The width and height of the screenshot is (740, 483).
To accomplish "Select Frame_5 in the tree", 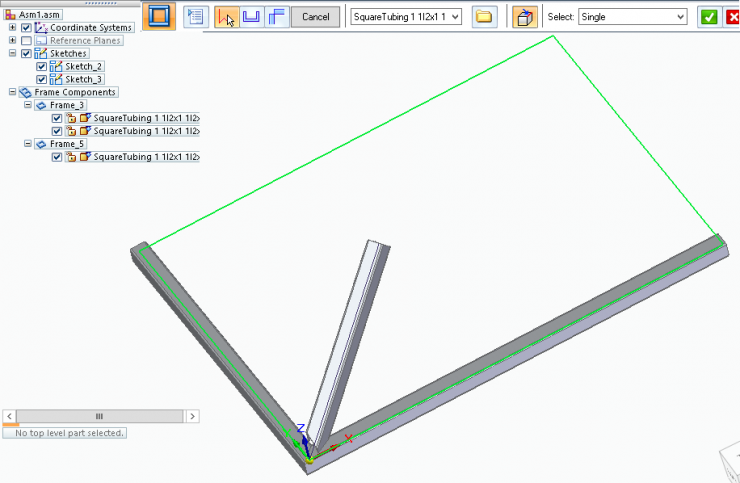I will pyautogui.click(x=68, y=144).
